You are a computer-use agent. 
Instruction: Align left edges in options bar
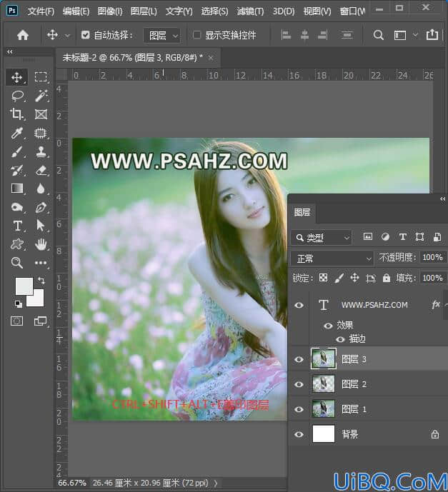tap(286, 35)
